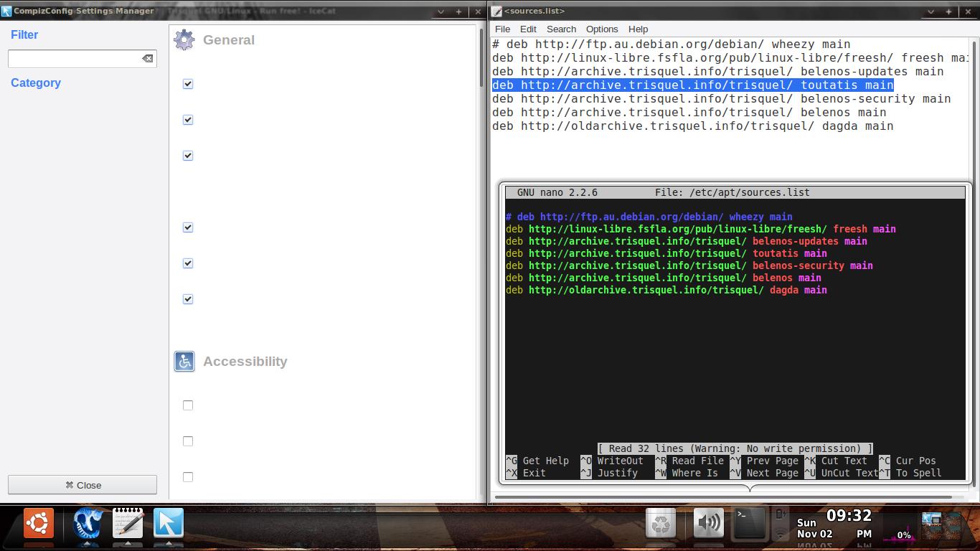Image resolution: width=980 pixels, height=551 pixels.
Task: Open the Help menu in sources.list editor
Action: tap(638, 29)
